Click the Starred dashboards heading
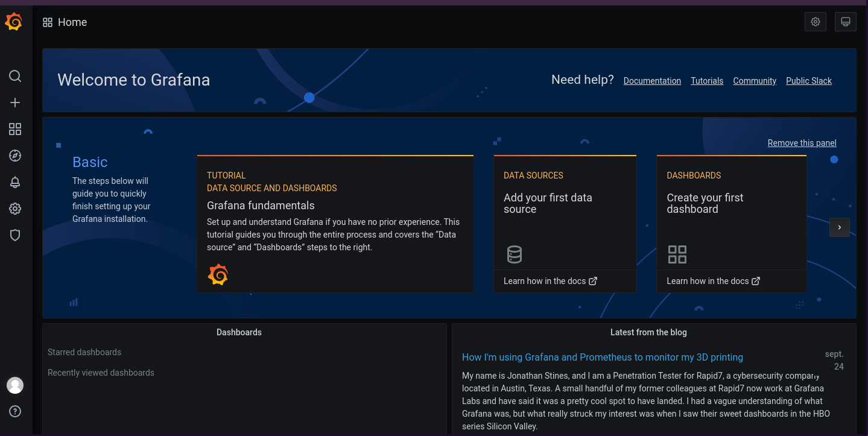 [x=84, y=352]
